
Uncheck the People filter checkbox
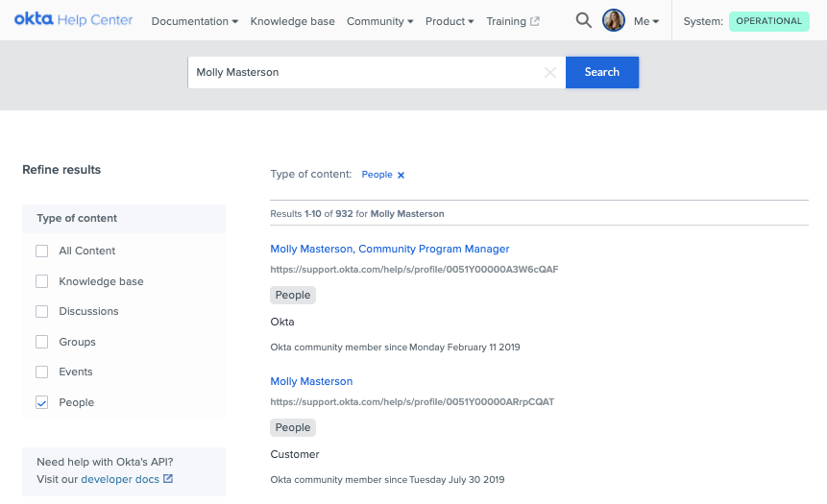pos(41,402)
